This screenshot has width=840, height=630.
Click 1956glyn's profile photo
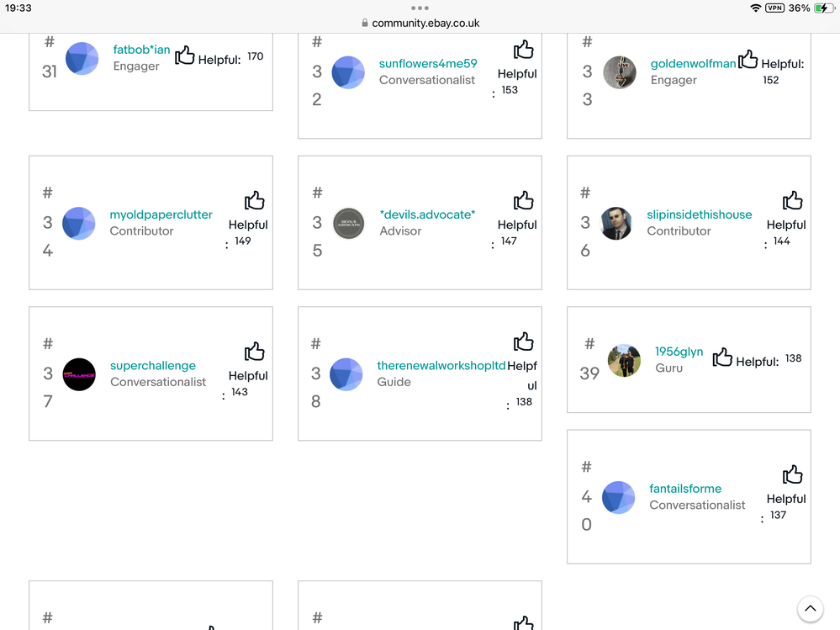pos(624,361)
